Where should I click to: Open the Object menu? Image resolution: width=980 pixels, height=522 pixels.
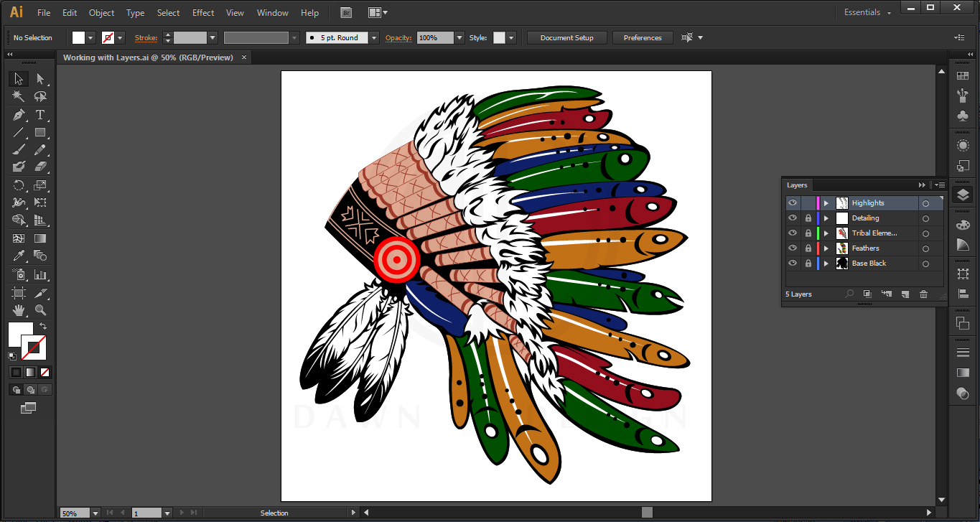click(101, 13)
